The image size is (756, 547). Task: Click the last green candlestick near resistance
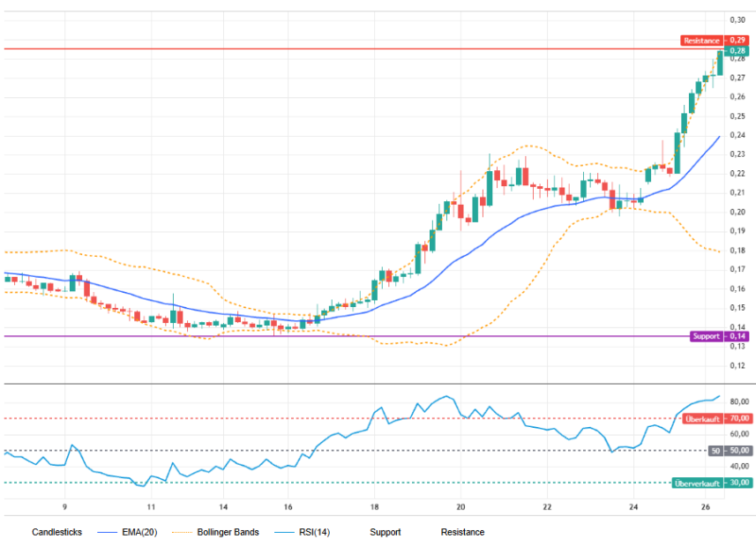(x=720, y=64)
